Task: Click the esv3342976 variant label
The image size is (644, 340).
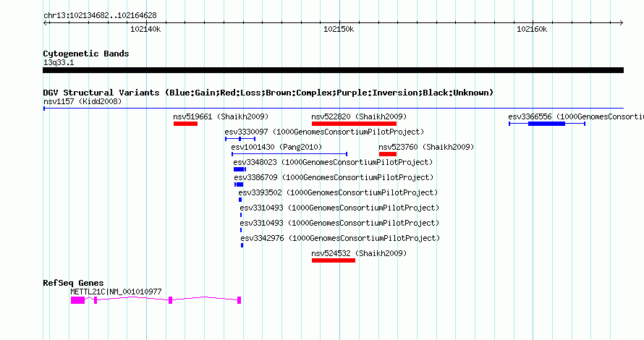Action: [x=340, y=238]
